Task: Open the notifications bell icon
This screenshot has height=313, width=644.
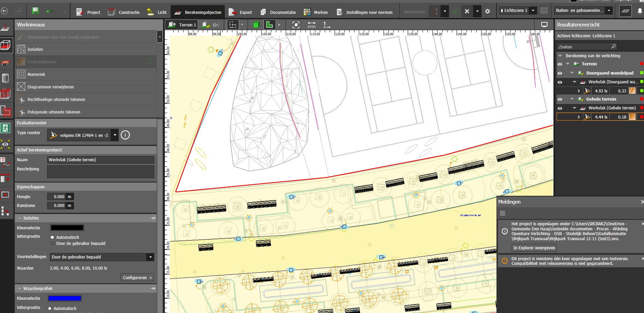Action: (640, 11)
